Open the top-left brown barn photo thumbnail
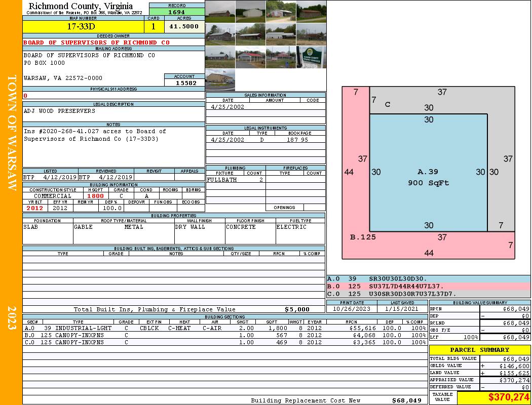Screen dimensions: 532x405 coord(220,12)
